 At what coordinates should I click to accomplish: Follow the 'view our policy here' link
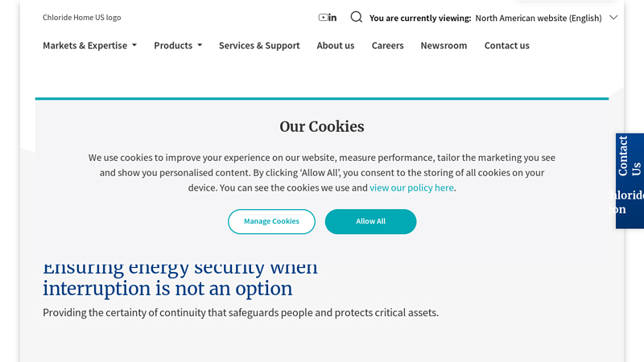coord(411,187)
